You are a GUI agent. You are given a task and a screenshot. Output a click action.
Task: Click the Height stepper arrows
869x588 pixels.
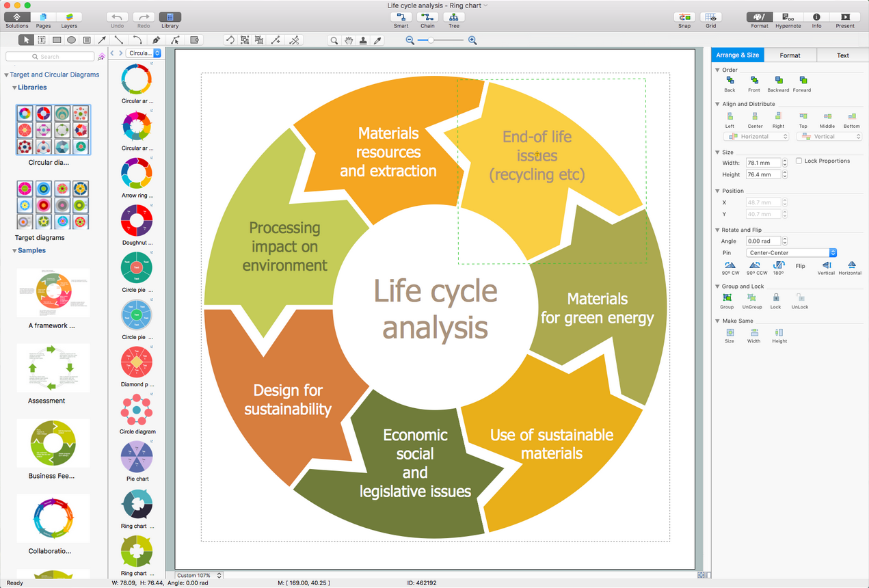click(785, 174)
